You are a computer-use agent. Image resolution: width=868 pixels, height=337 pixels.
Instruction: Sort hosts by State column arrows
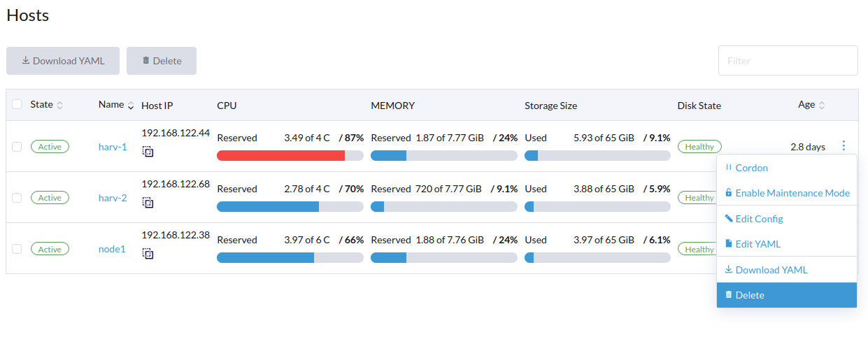(59, 106)
